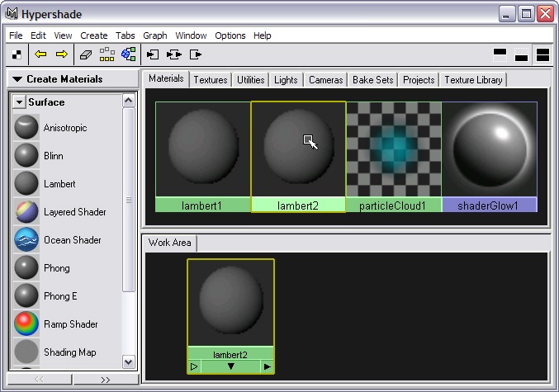The height and width of the screenshot is (392, 559).
Task: Show bottom tabs only layout toggle
Action: (521, 54)
